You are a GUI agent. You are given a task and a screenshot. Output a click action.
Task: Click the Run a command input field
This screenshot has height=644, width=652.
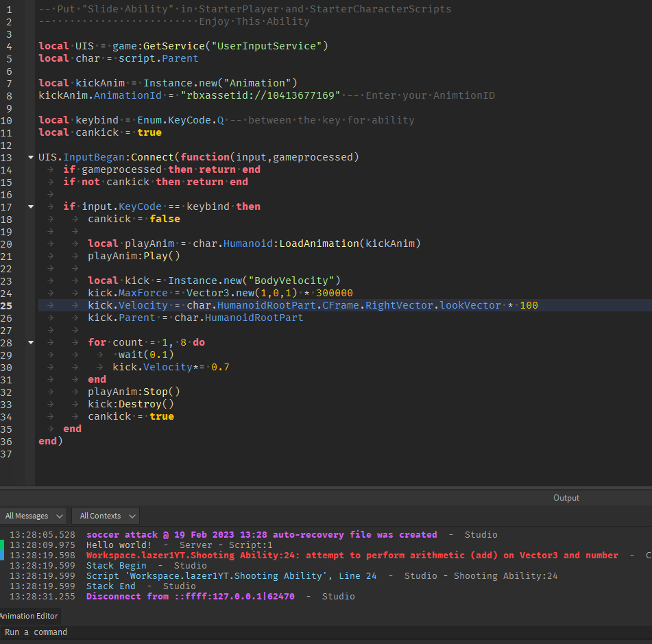326,632
